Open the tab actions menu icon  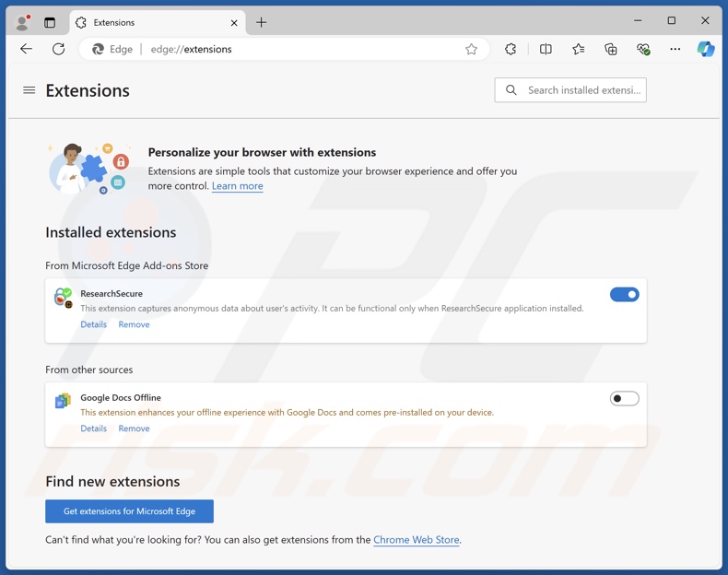click(x=50, y=22)
